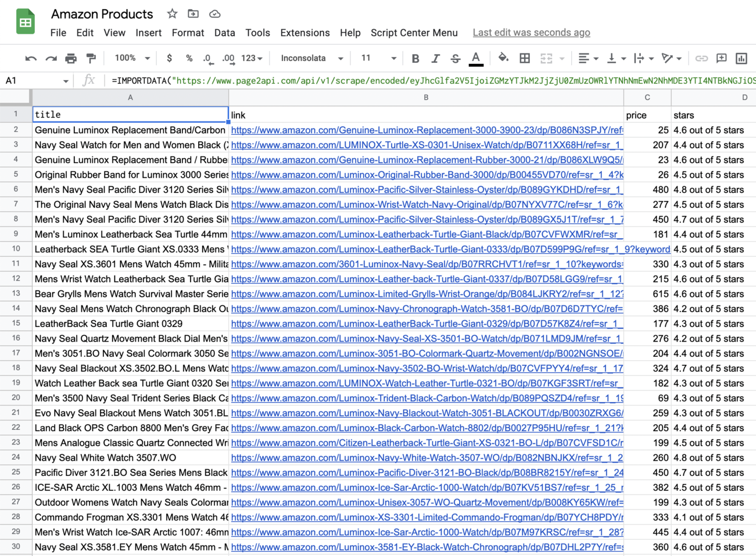The image size is (756, 556).
Task: Open the View menu
Action: (114, 33)
